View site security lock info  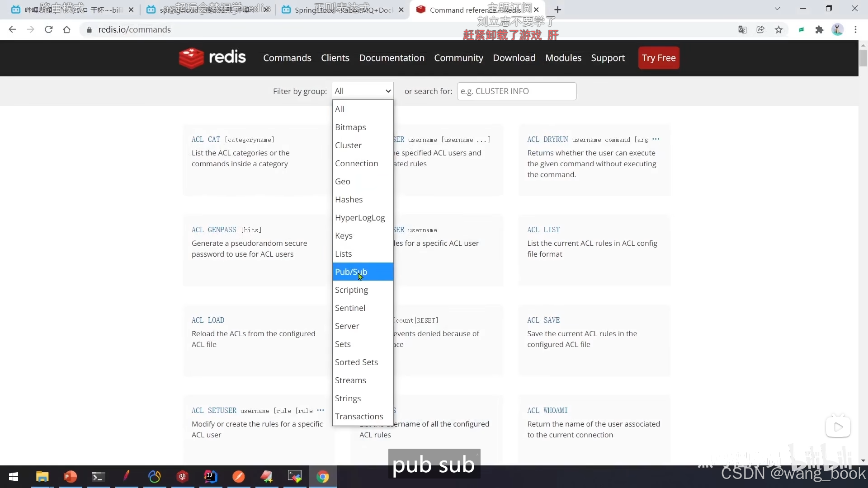pyautogui.click(x=89, y=30)
